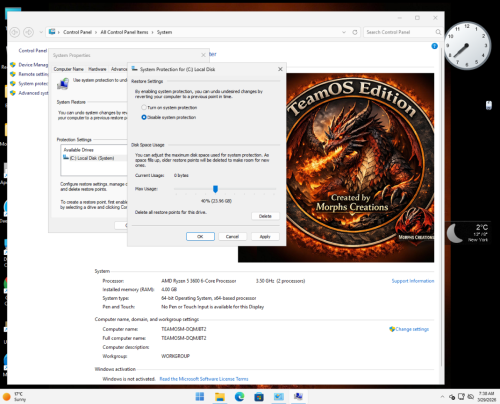Switch to the Computer Name tab

click(69, 69)
